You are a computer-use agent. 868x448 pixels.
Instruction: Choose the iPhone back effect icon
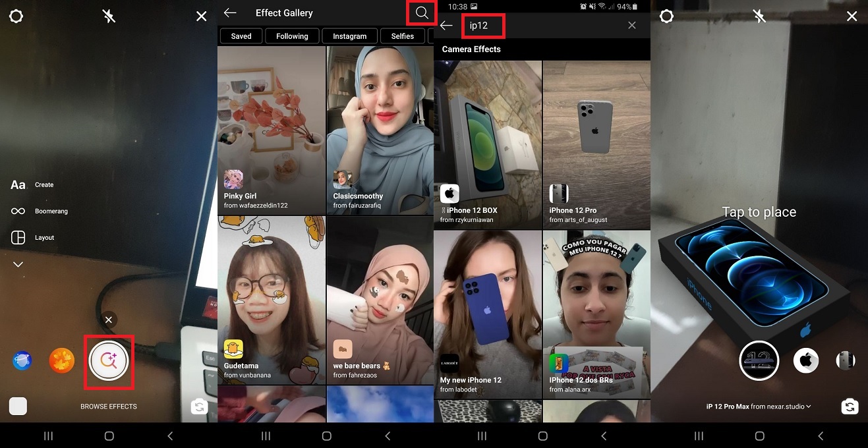[845, 360]
